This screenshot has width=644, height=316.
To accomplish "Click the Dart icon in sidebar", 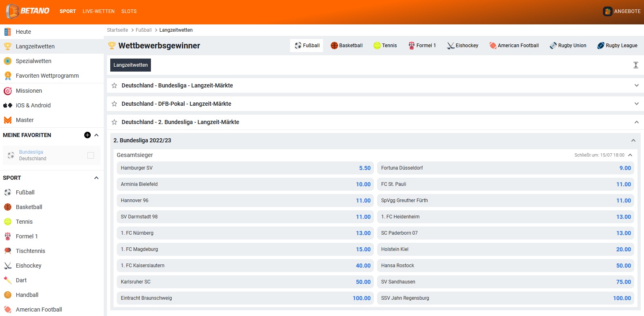I will 8,280.
